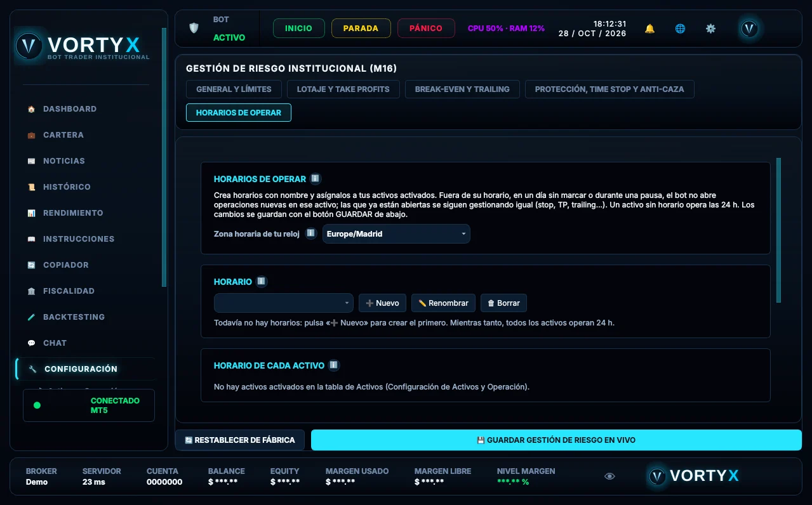
Task: Click GESTIÓN DE RIESGO INSTITUCIONAL (M16) heading
Action: click(291, 69)
